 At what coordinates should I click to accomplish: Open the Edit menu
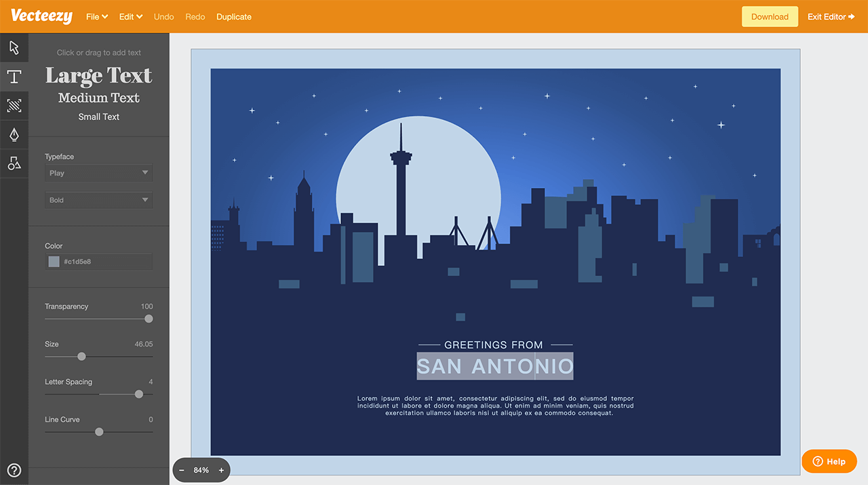click(x=131, y=17)
